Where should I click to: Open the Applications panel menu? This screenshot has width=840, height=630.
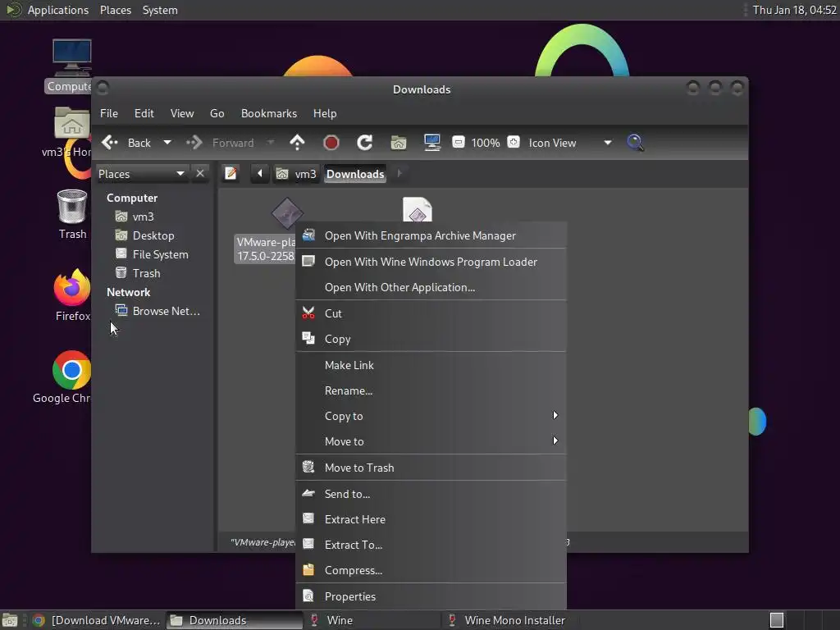tap(58, 10)
